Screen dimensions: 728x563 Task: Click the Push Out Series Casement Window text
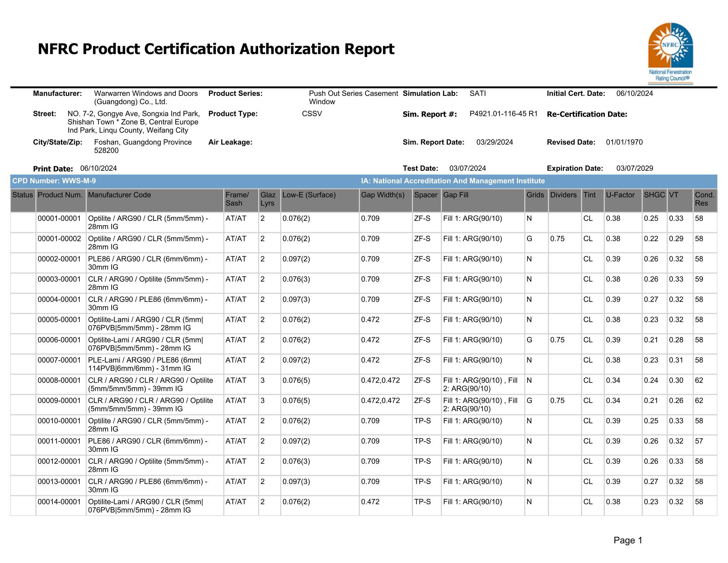[353, 98]
